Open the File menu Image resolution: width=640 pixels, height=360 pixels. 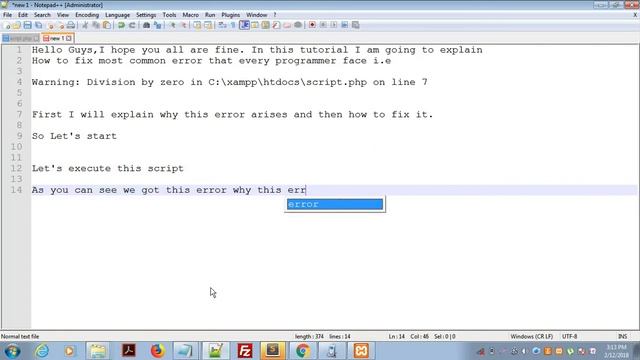pos(7,15)
